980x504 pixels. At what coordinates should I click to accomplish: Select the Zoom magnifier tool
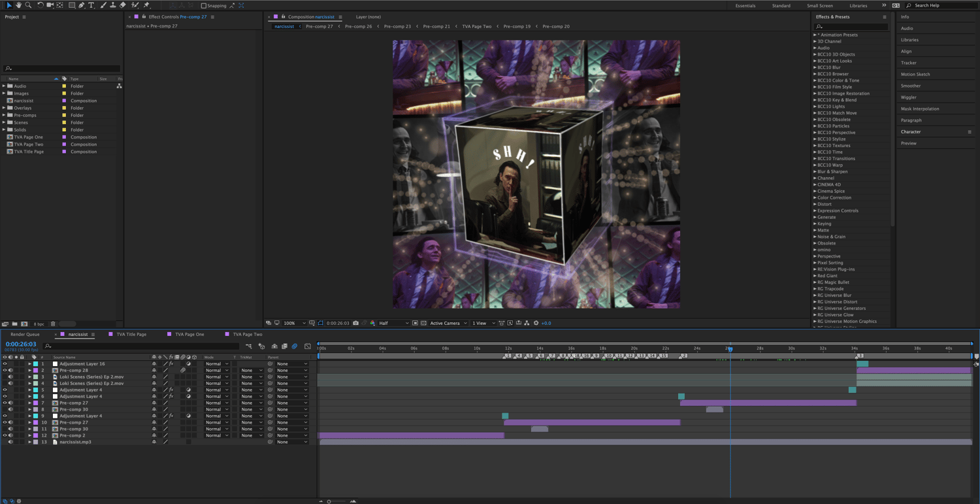(x=28, y=5)
